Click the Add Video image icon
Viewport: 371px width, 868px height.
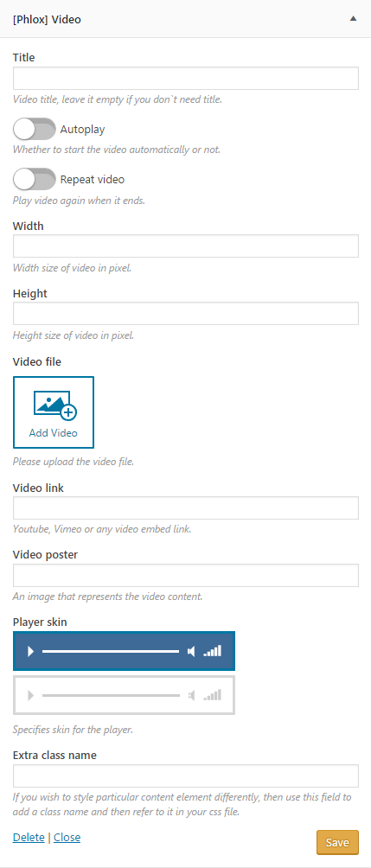pos(54,405)
